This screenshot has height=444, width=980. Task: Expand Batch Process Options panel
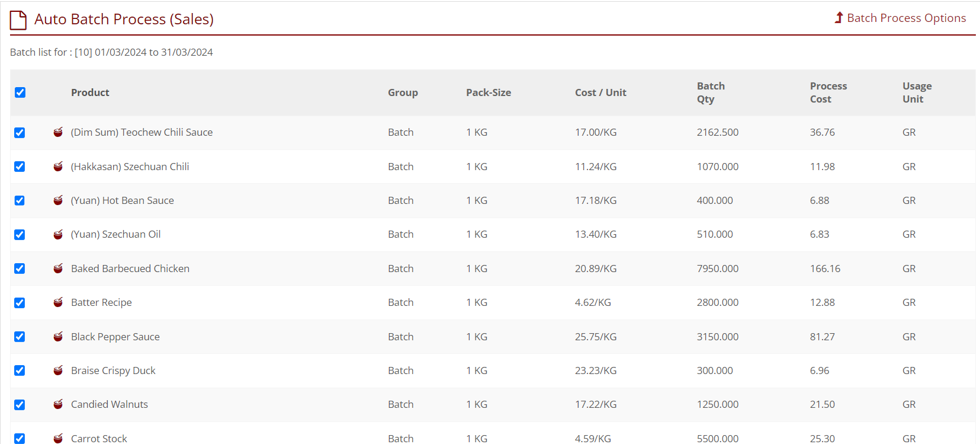[x=900, y=18]
